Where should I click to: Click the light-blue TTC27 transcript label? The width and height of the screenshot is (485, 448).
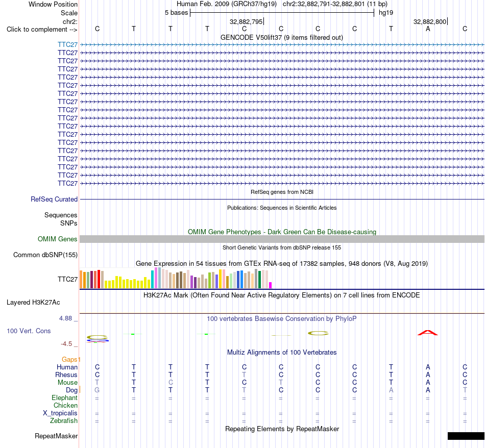[x=67, y=44]
